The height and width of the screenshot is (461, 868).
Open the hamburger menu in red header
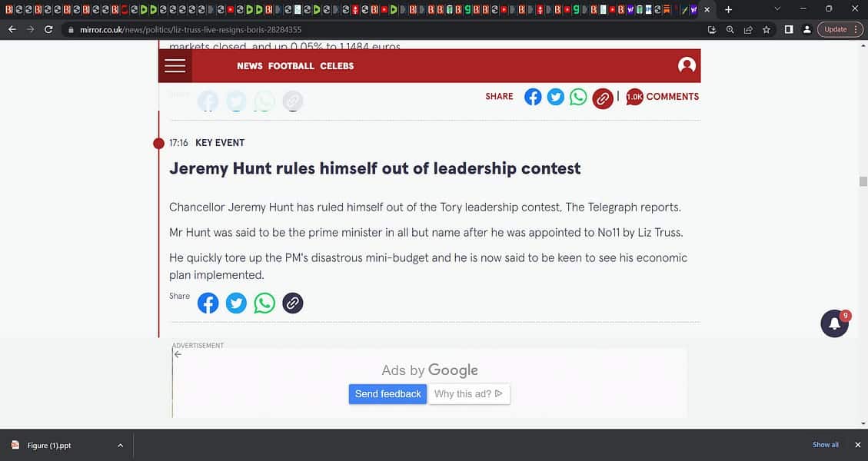coord(175,66)
